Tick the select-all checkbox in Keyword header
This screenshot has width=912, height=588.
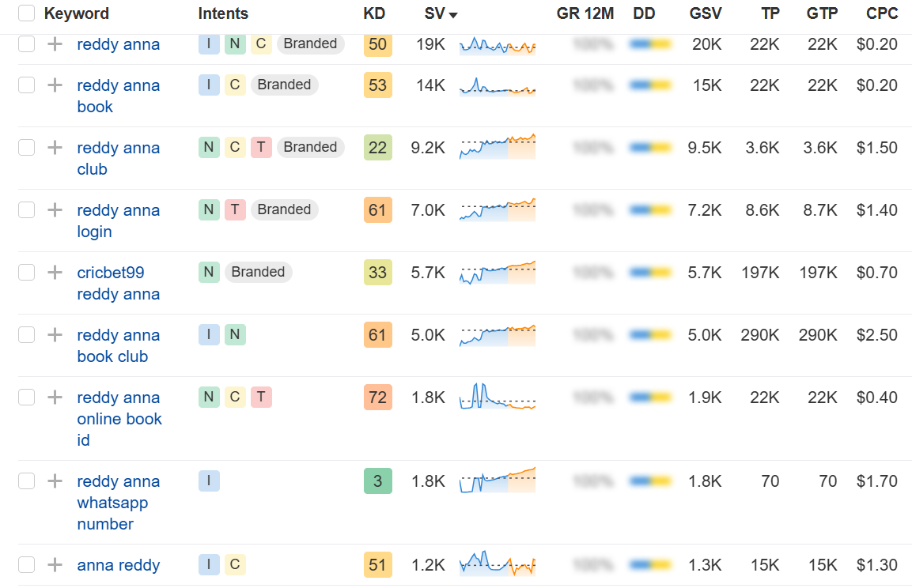[26, 13]
